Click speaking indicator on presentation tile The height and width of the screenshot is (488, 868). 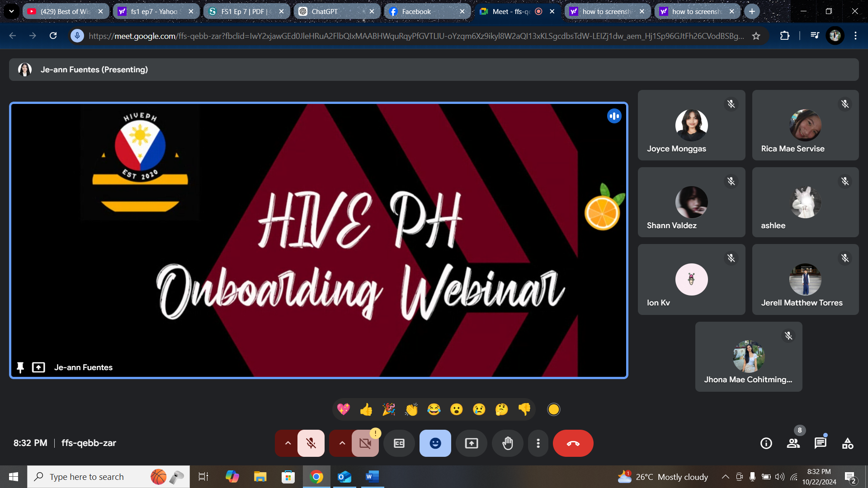tap(614, 116)
